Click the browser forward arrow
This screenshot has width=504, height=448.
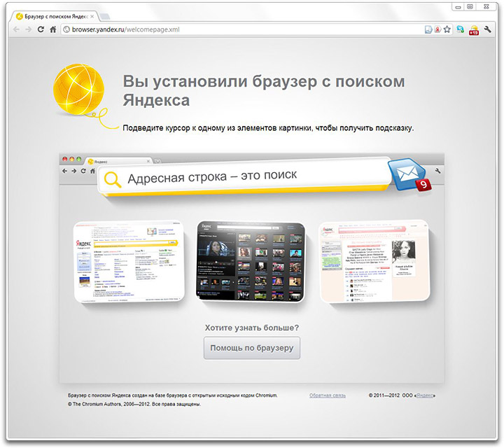29,29
